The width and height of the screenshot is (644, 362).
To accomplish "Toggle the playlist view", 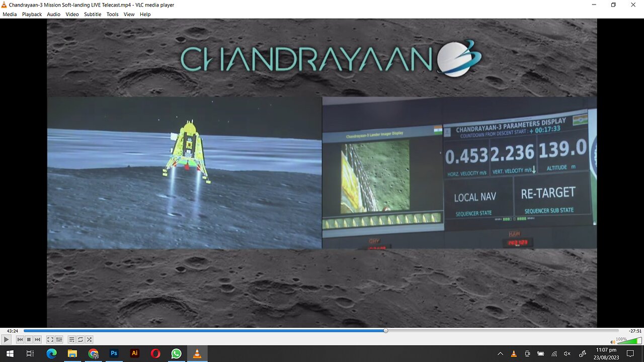I will [72, 339].
